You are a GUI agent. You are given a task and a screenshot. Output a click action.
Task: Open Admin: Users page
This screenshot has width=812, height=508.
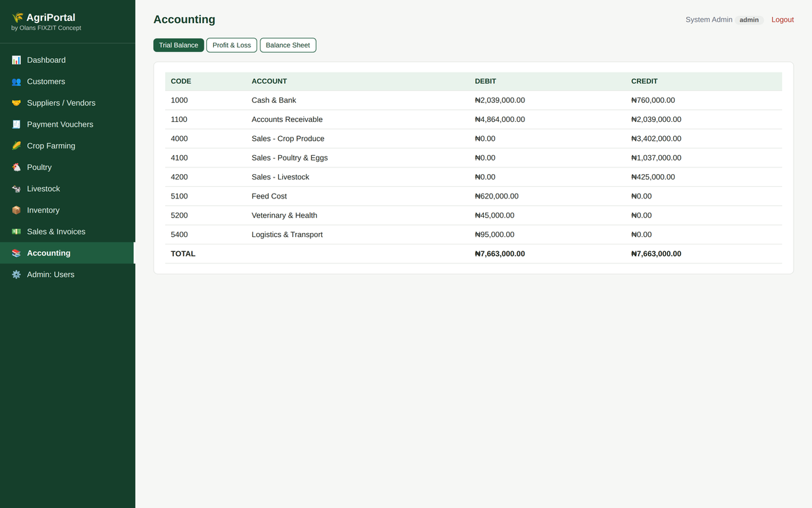pos(68,275)
